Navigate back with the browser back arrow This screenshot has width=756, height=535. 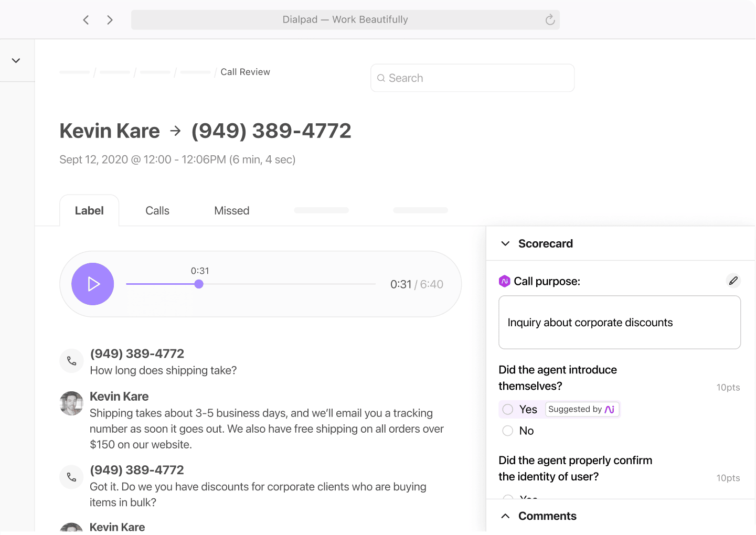tap(86, 19)
